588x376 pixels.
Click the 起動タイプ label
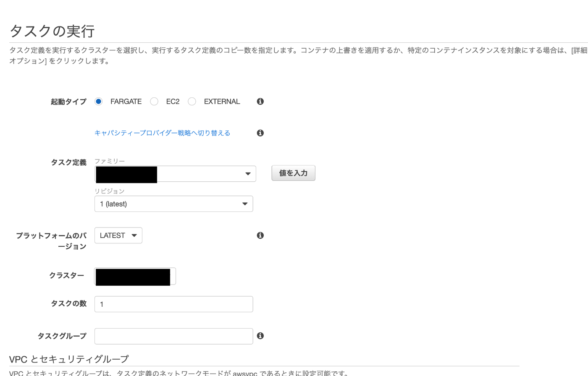(x=68, y=102)
